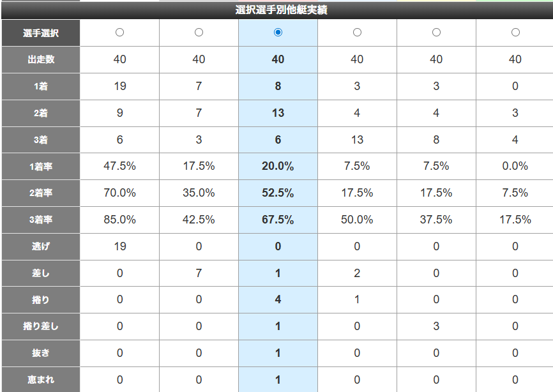Click the highlighted 52.5% cell
The width and height of the screenshot is (553, 392).
[x=278, y=193]
